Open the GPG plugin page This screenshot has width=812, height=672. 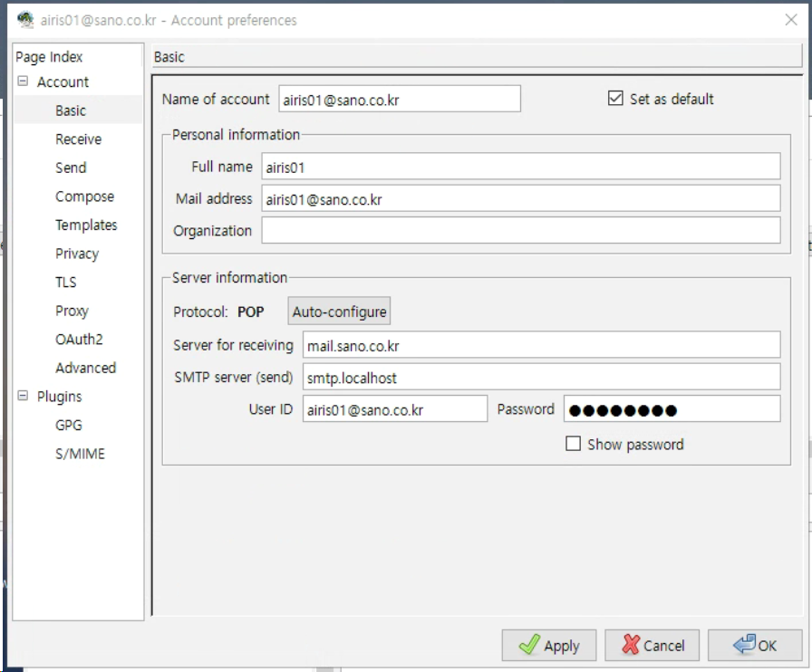[69, 425]
